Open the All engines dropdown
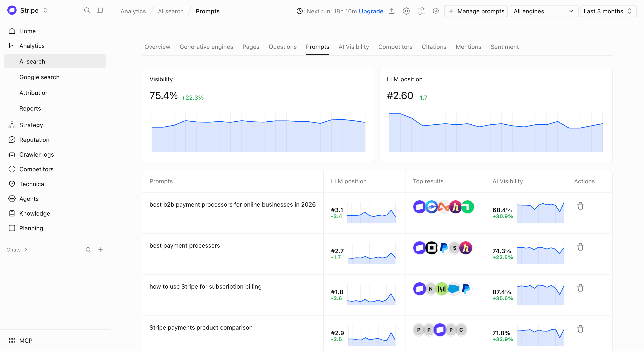Image resolution: width=644 pixels, height=351 pixels. coord(544,11)
